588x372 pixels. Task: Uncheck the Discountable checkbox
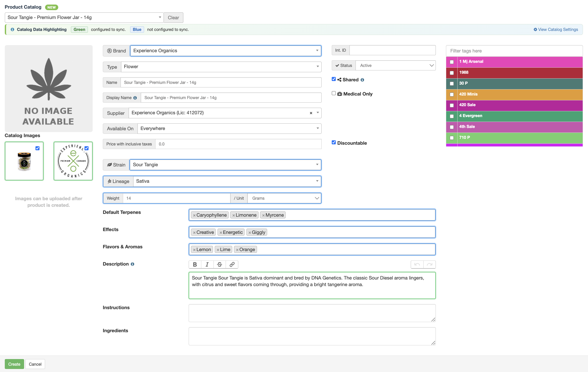334,142
